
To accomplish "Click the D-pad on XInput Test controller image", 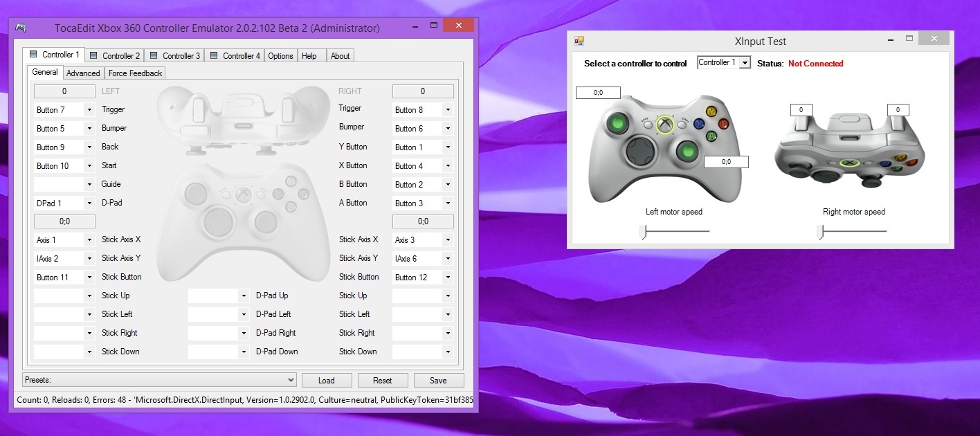I will 640,150.
